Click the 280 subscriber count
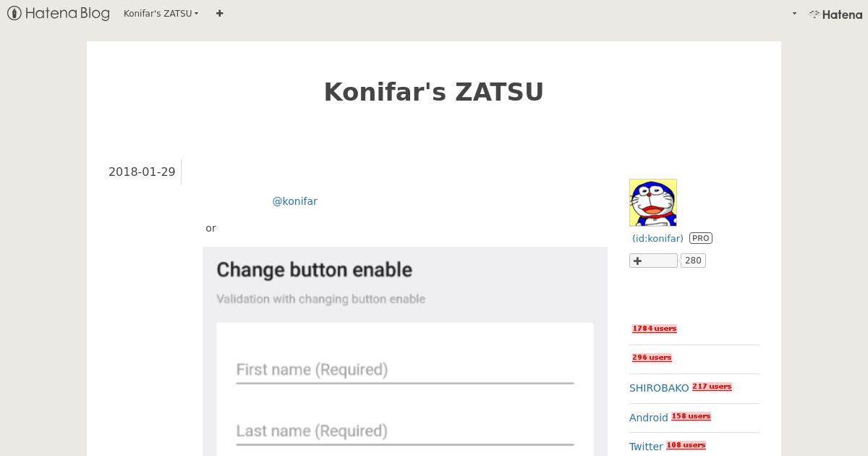The height and width of the screenshot is (456, 868). [x=693, y=261]
